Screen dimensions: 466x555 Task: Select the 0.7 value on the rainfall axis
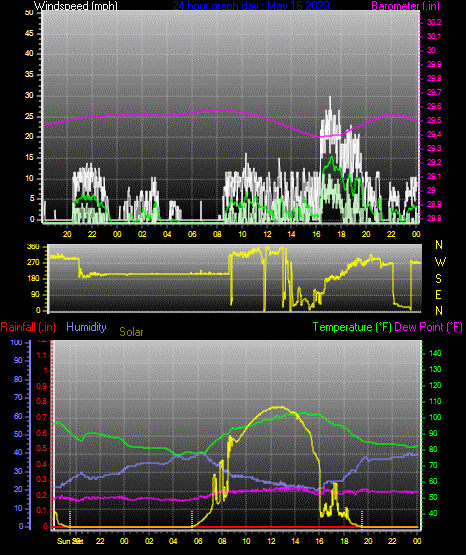42,417
